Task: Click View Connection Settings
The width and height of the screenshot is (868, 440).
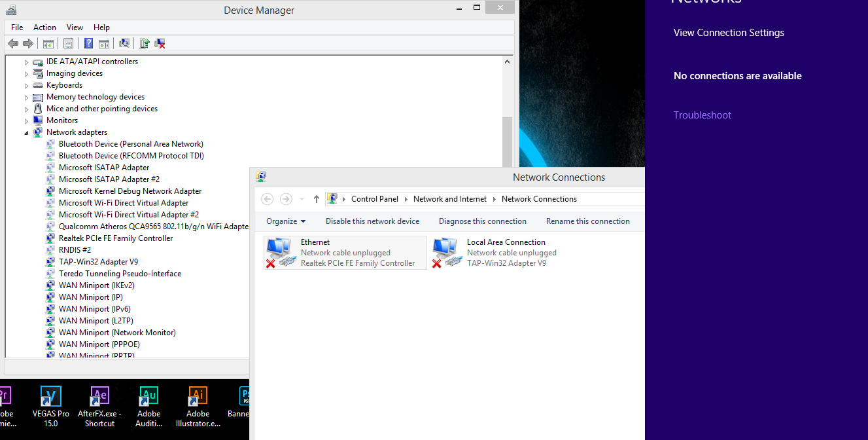Action: 729,33
